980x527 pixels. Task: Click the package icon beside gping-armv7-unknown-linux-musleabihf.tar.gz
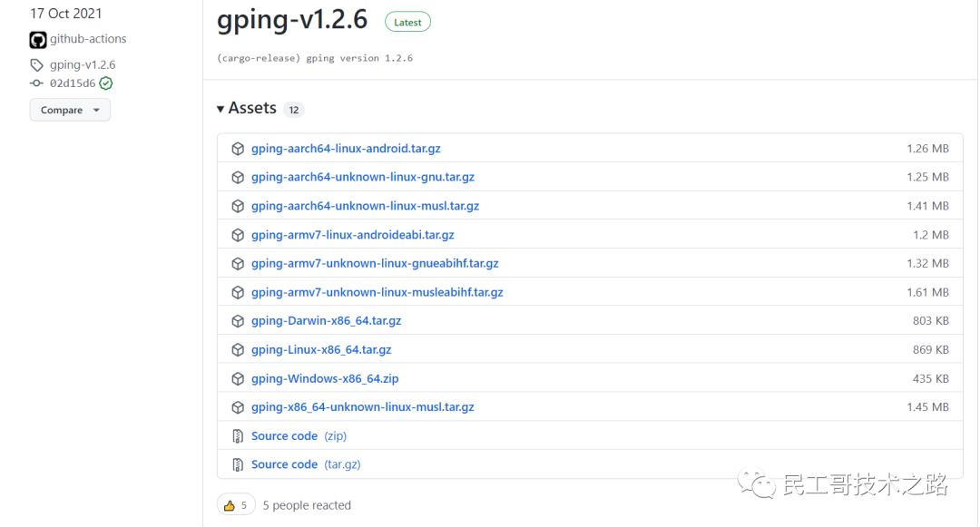(238, 292)
